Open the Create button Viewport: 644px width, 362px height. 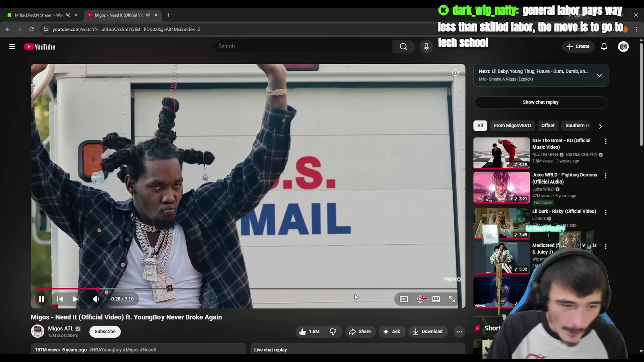(578, 46)
